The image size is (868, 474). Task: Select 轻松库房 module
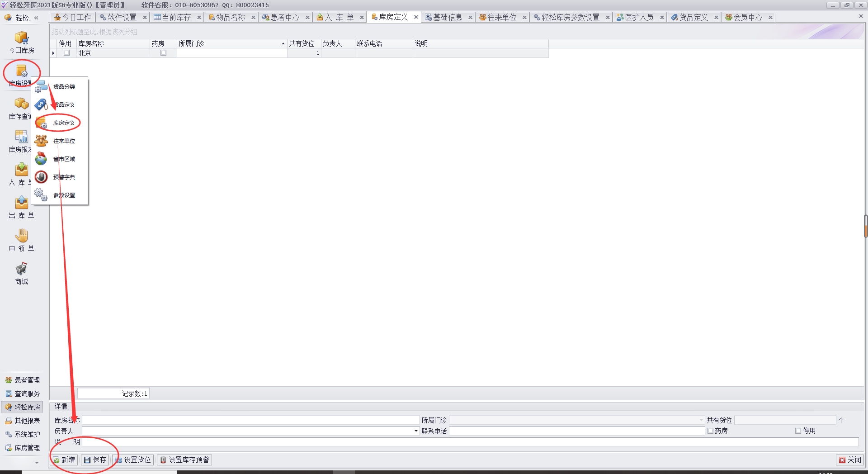click(x=23, y=407)
